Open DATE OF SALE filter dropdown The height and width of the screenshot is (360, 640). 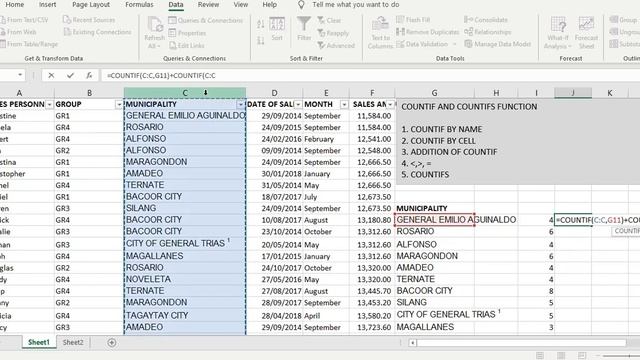click(x=298, y=105)
